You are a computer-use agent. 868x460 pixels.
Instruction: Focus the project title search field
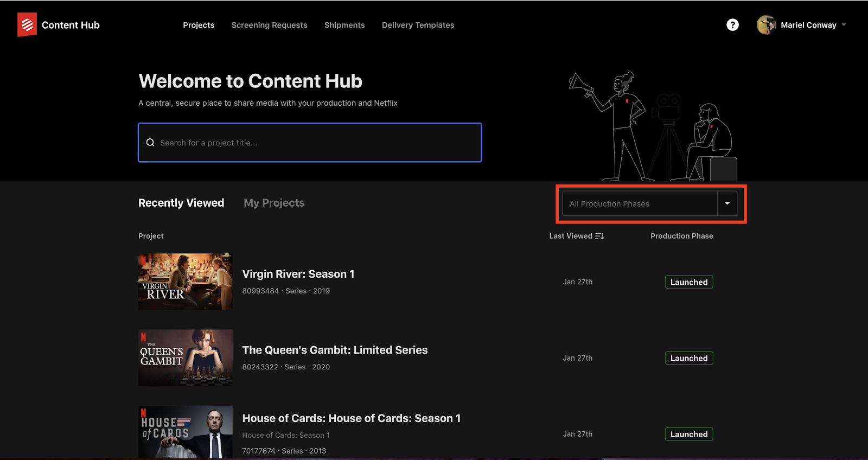coord(310,143)
